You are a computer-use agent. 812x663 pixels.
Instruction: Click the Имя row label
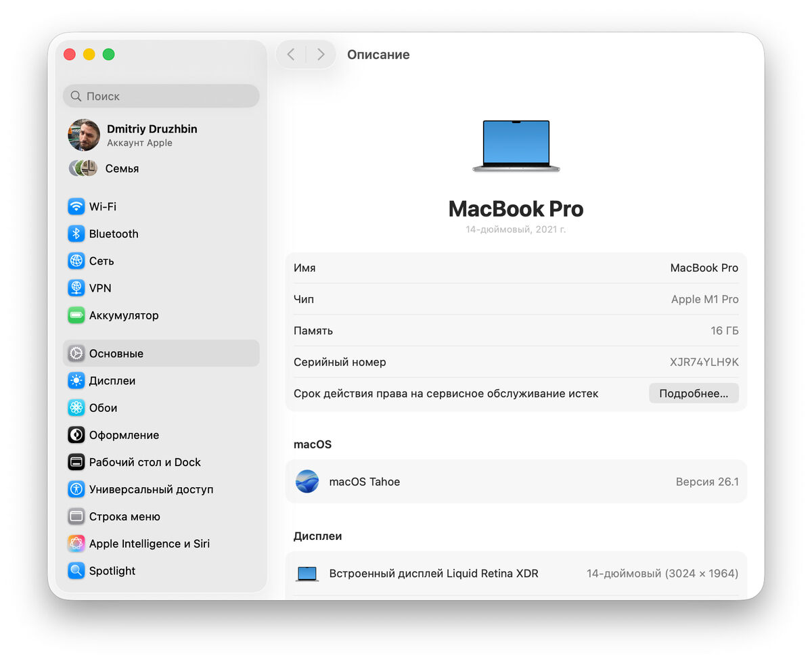pos(304,268)
